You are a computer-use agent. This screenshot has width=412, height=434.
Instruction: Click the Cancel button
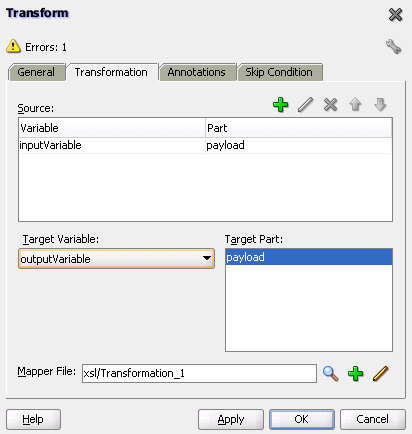373,419
